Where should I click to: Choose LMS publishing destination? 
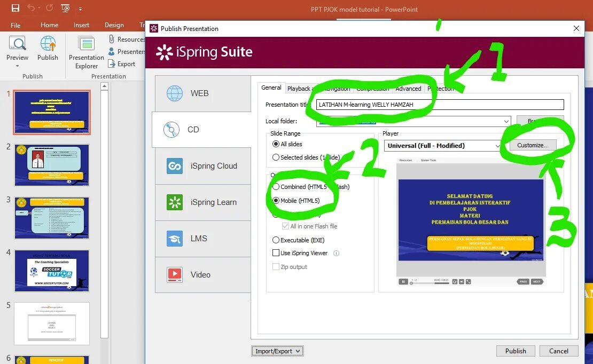click(202, 239)
